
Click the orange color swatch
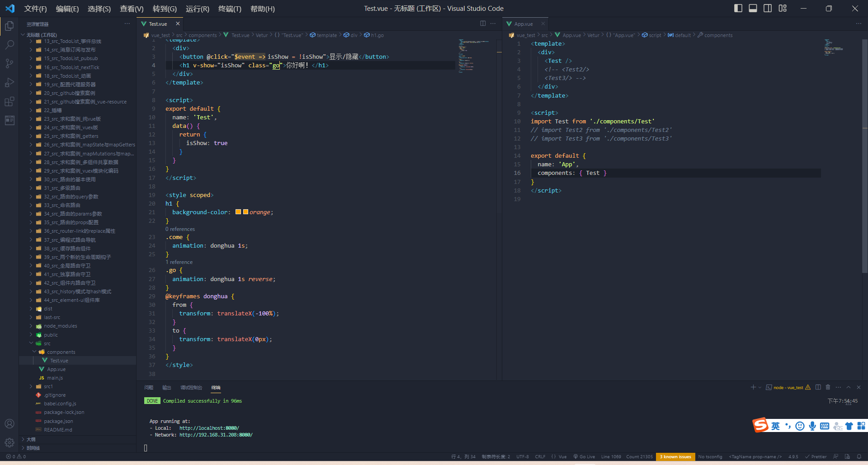(238, 212)
